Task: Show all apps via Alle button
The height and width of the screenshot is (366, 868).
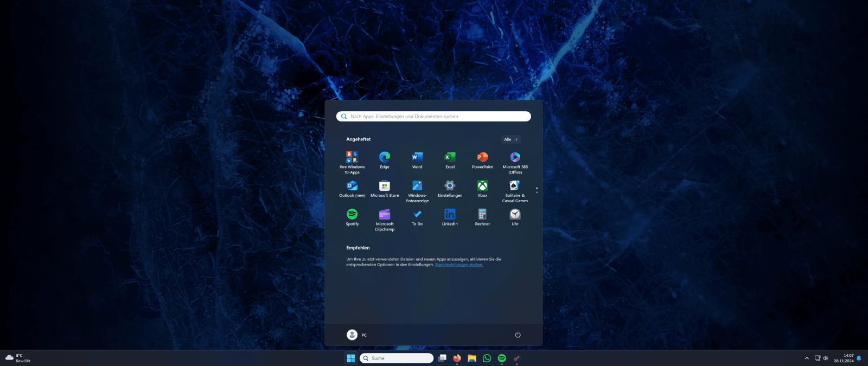Action: 510,139
